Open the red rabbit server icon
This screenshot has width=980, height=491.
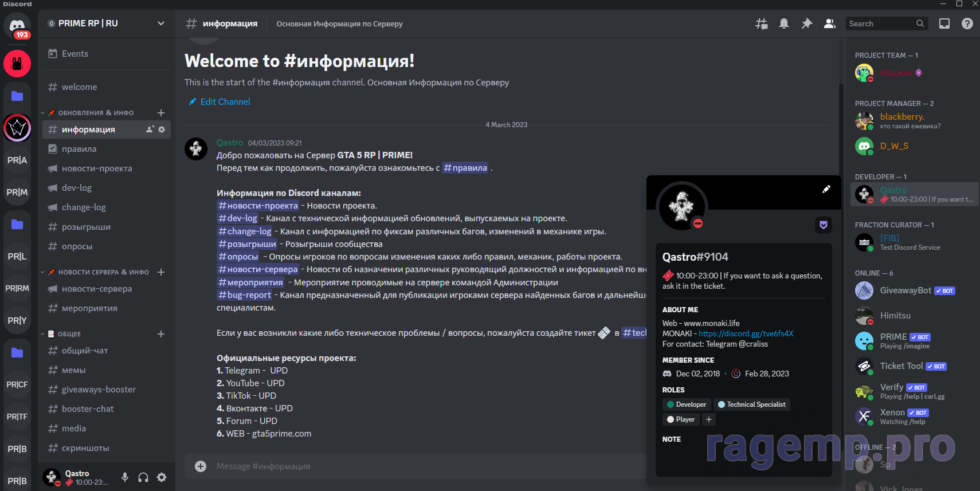coord(17,64)
